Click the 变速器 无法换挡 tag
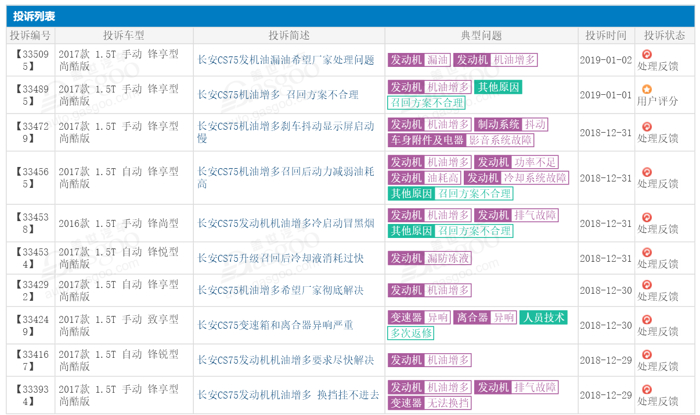The image size is (700, 415). click(x=430, y=403)
